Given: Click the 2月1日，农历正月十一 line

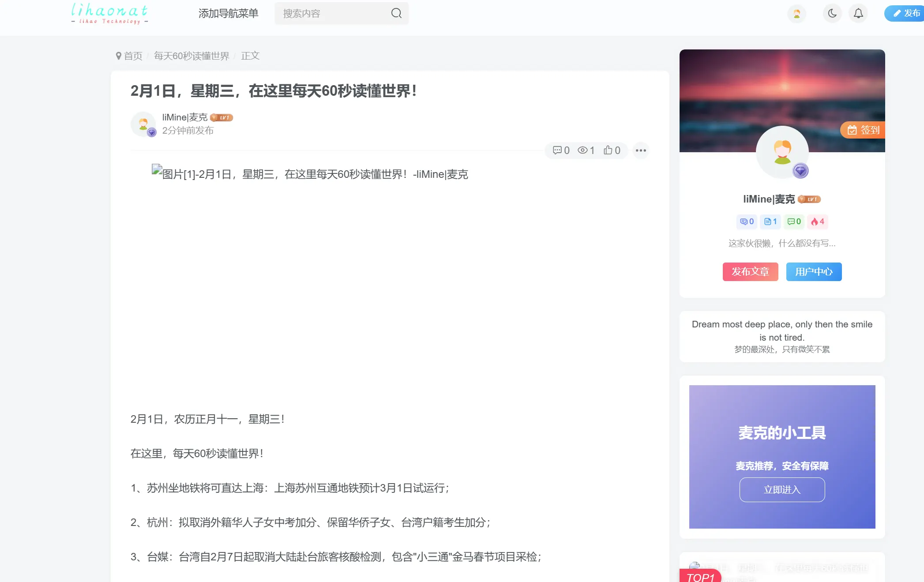Looking at the screenshot, I should click(x=207, y=419).
